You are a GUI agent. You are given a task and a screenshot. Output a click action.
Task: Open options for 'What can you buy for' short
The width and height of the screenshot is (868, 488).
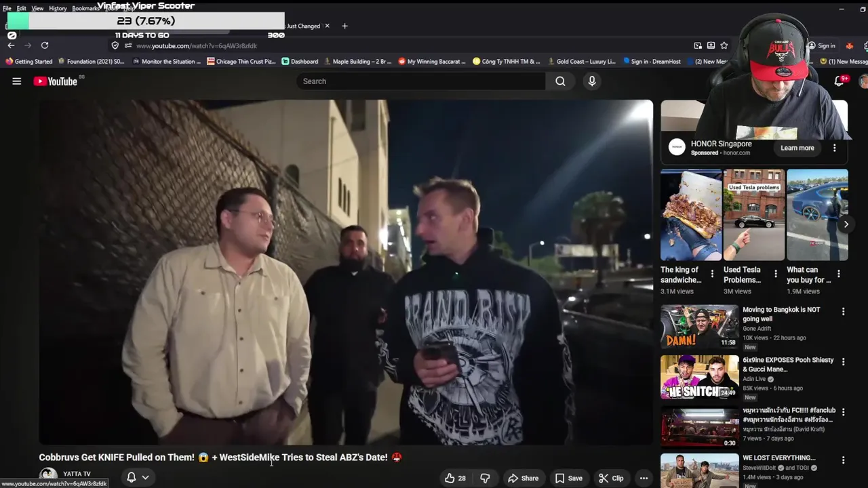pyautogui.click(x=839, y=274)
